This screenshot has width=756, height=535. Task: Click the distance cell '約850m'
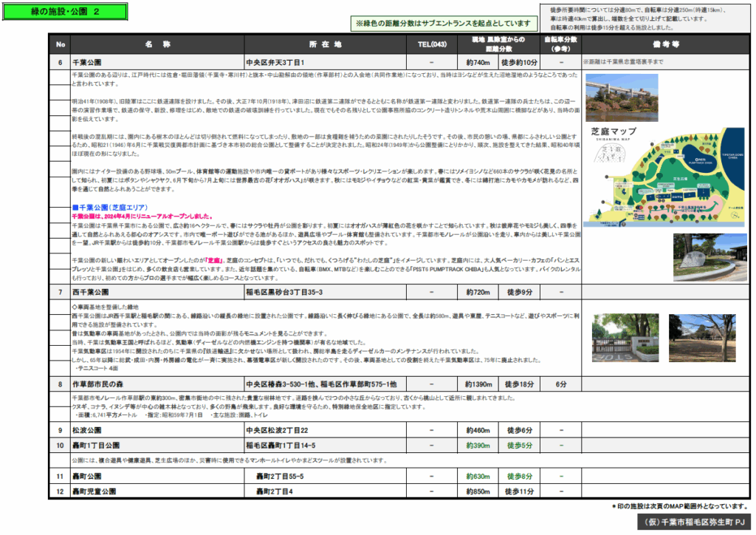click(x=478, y=491)
